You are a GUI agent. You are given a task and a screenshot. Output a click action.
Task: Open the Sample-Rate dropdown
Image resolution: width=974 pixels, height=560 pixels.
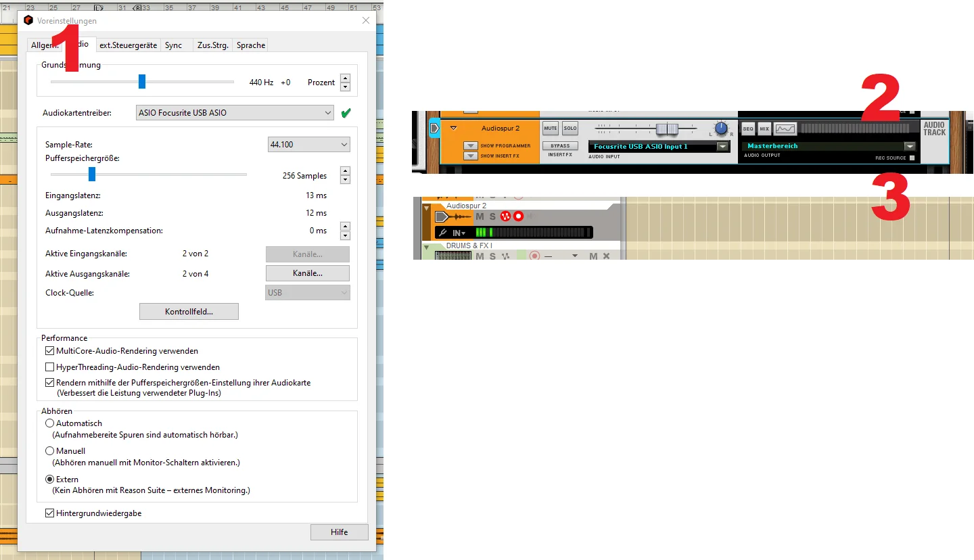coord(309,145)
